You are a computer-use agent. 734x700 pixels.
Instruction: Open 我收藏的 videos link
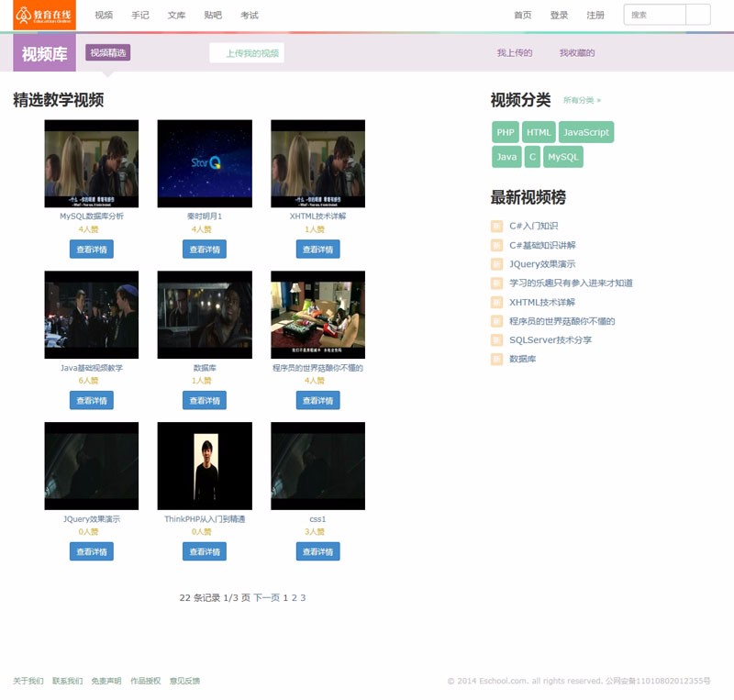(577, 53)
